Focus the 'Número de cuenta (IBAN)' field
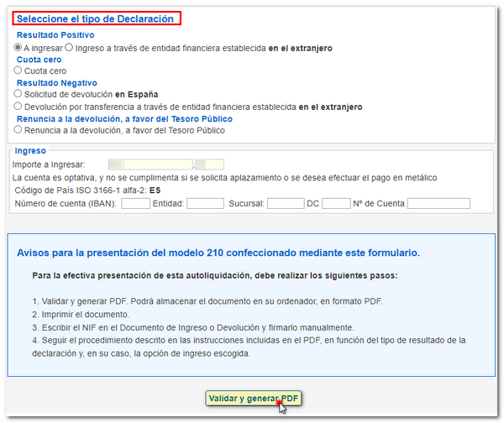The width and height of the screenshot is (504, 423). tap(136, 203)
